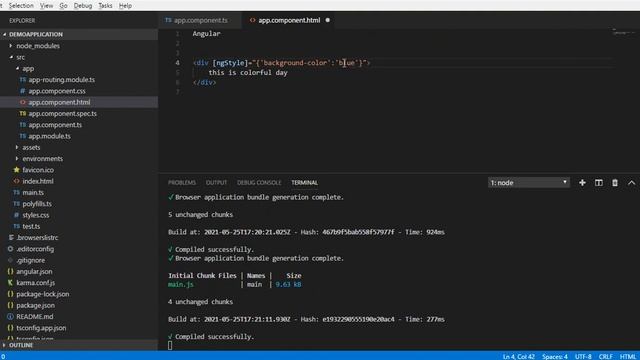Kill terminal with the trash icon
Screen dimensions: 640x360
615,183
